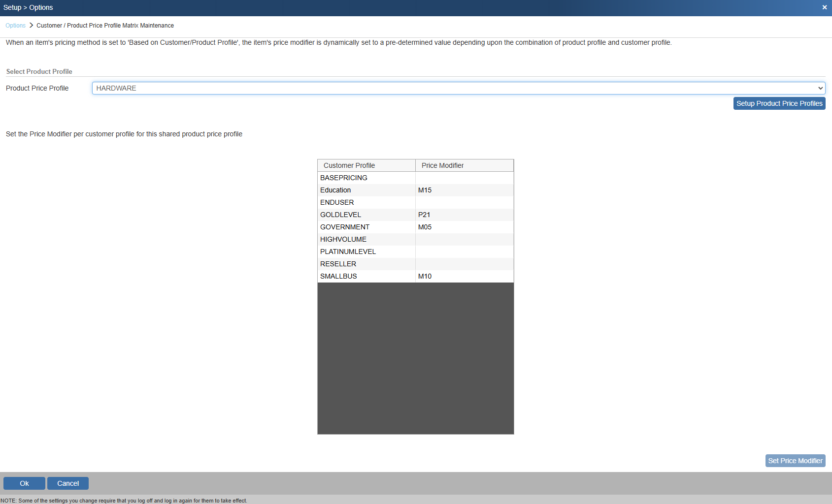Image resolution: width=832 pixels, height=504 pixels.
Task: Select the PLATINUMLEVEL profile row
Action: [348, 252]
